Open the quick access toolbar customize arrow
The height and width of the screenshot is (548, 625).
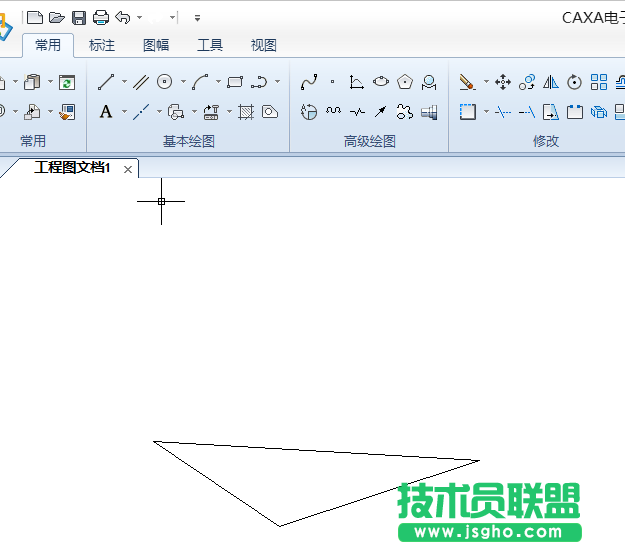197,18
